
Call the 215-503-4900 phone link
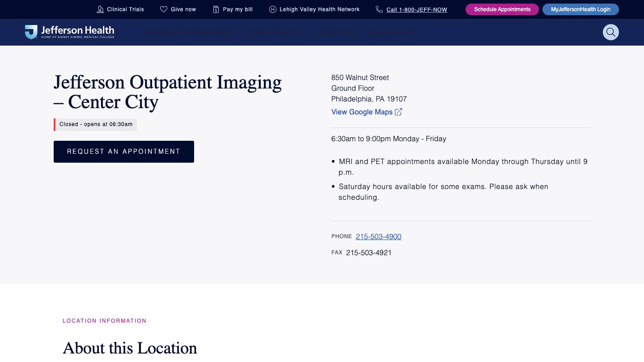(378, 236)
